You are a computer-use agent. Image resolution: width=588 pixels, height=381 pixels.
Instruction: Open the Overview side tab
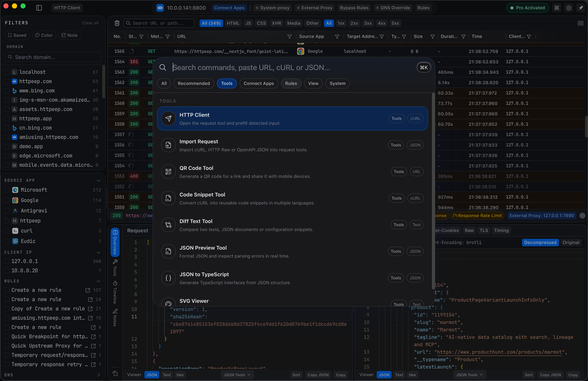coord(115,242)
